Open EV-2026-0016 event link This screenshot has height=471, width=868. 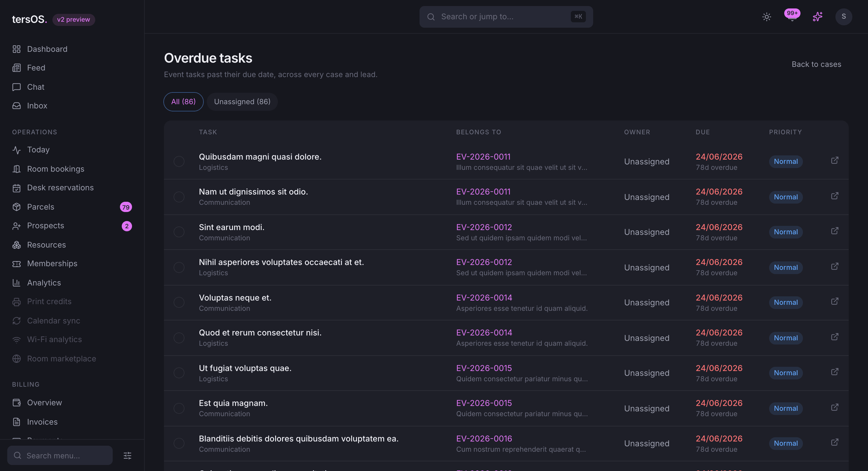click(484, 438)
